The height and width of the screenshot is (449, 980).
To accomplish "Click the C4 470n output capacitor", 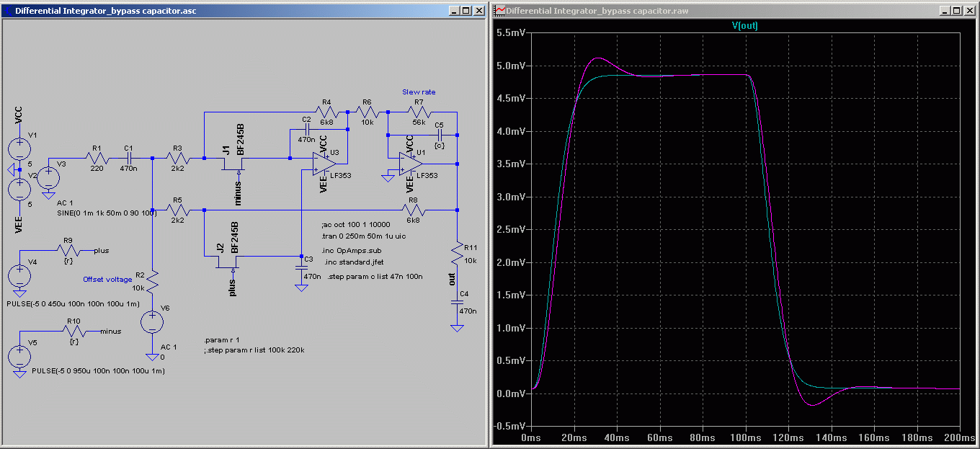I will (x=457, y=303).
